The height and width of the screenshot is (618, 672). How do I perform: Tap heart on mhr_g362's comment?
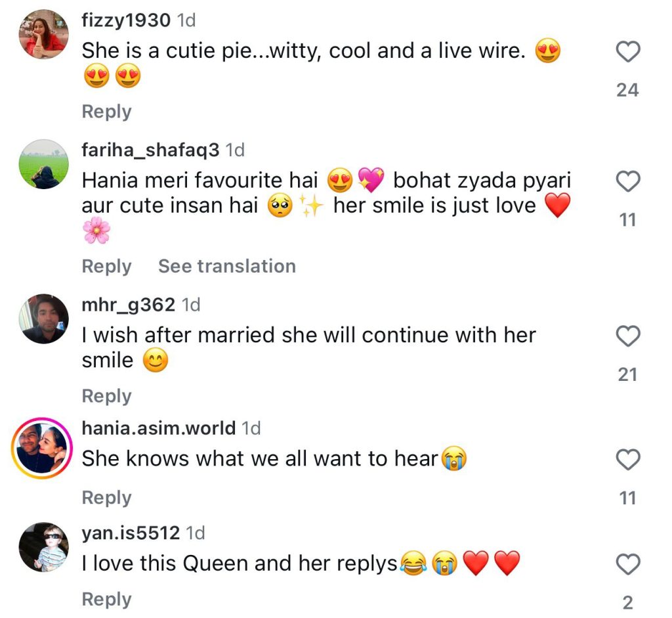[x=628, y=336]
